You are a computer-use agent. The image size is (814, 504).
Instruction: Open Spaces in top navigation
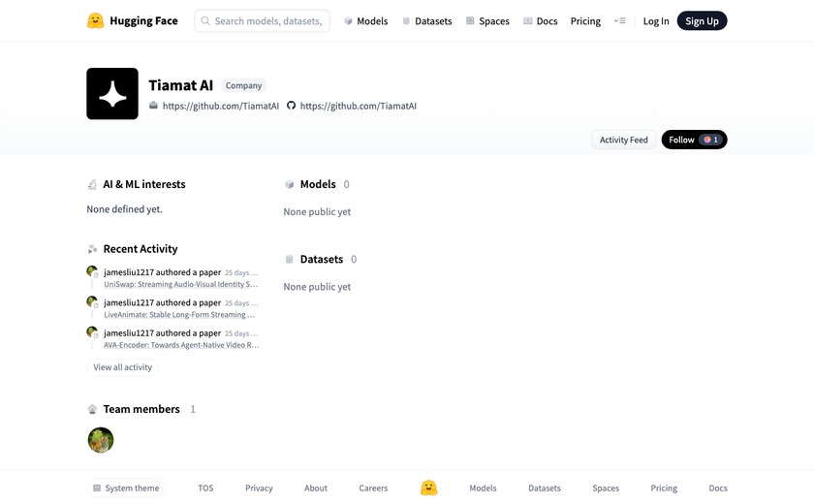(x=487, y=21)
